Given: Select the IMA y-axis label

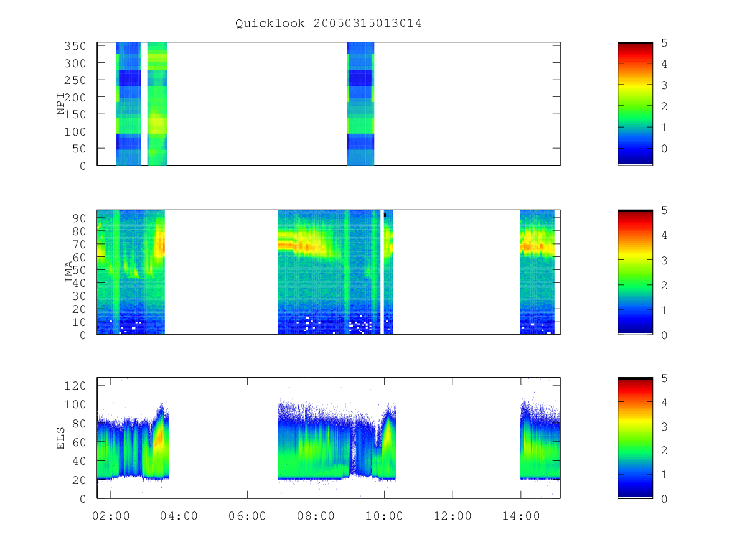Looking at the screenshot, I should [x=69, y=271].
